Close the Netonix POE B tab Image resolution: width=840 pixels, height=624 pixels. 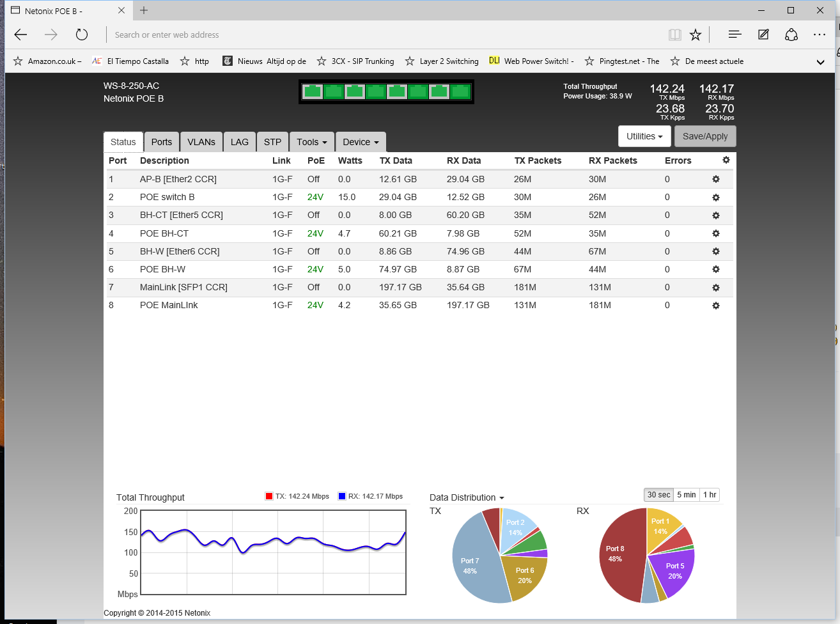click(121, 10)
